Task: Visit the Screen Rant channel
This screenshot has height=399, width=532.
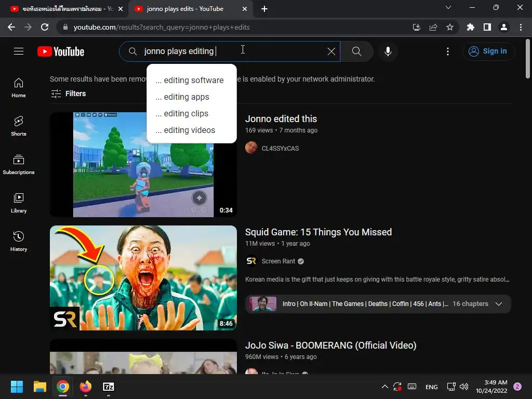Action: [x=278, y=261]
